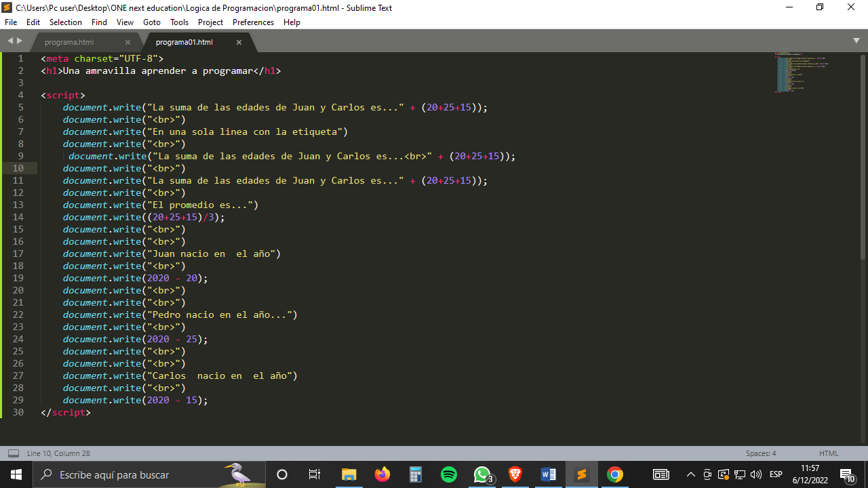The width and height of the screenshot is (868, 488).
Task: Close the programa.html tab
Action: click(127, 42)
